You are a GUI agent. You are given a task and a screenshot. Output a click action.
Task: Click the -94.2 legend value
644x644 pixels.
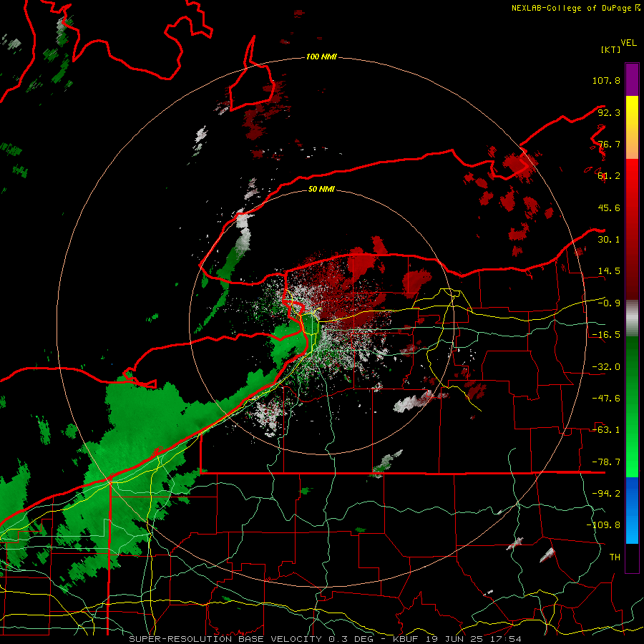(606, 494)
